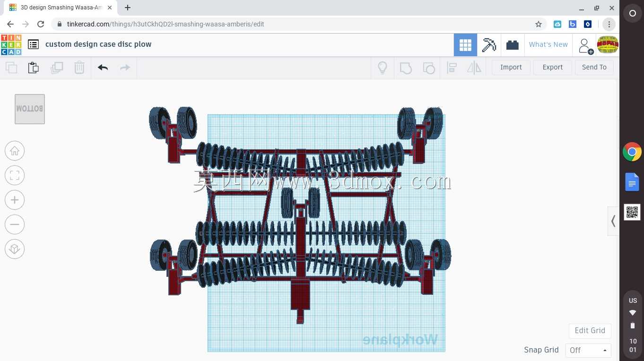Click the Export button
This screenshot has width=644, height=361.
tap(553, 67)
